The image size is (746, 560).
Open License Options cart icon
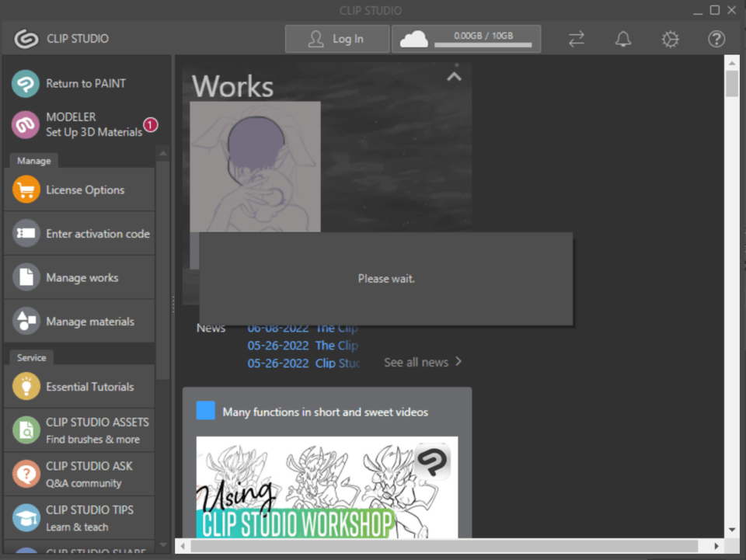tap(26, 190)
